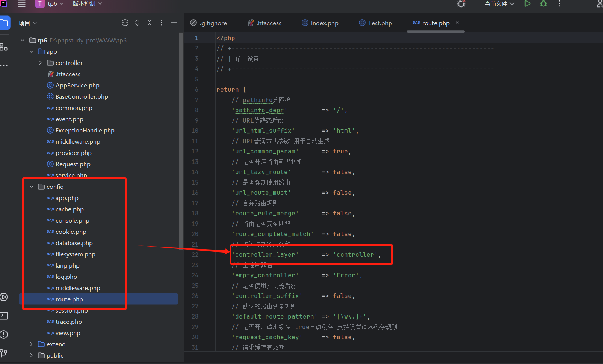Select the database.php file in config
This screenshot has height=364, width=603.
coord(74,243)
